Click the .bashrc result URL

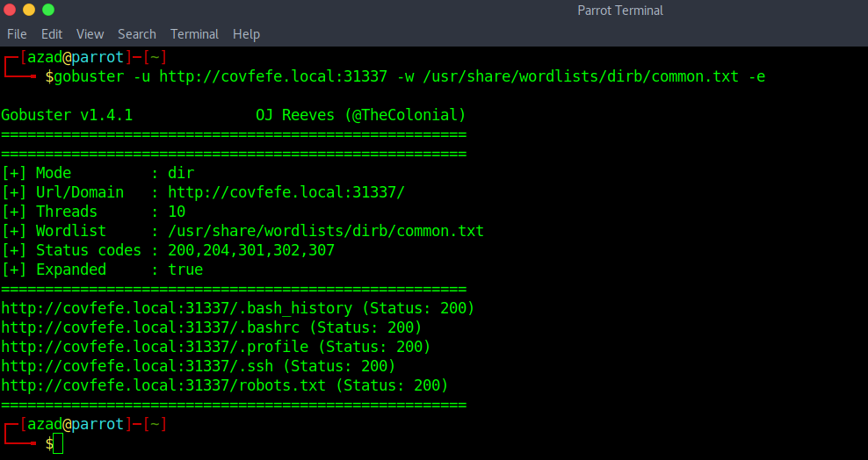pyautogui.click(x=150, y=327)
